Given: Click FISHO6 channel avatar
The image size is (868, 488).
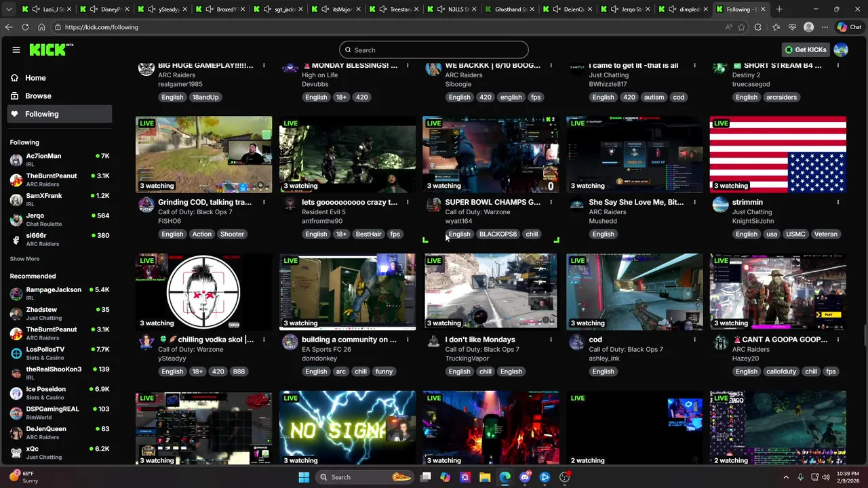Looking at the screenshot, I should coord(146,205).
